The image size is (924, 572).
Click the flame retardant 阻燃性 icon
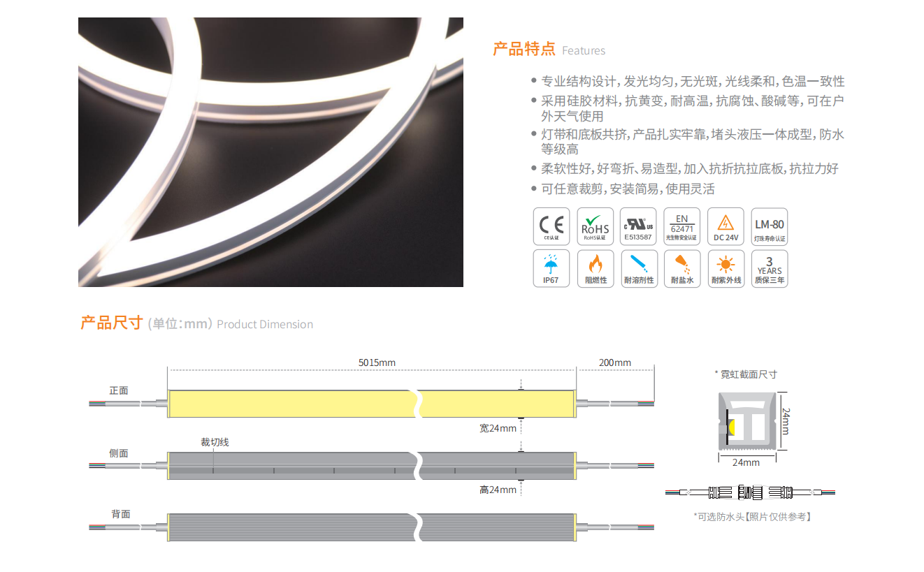click(595, 269)
